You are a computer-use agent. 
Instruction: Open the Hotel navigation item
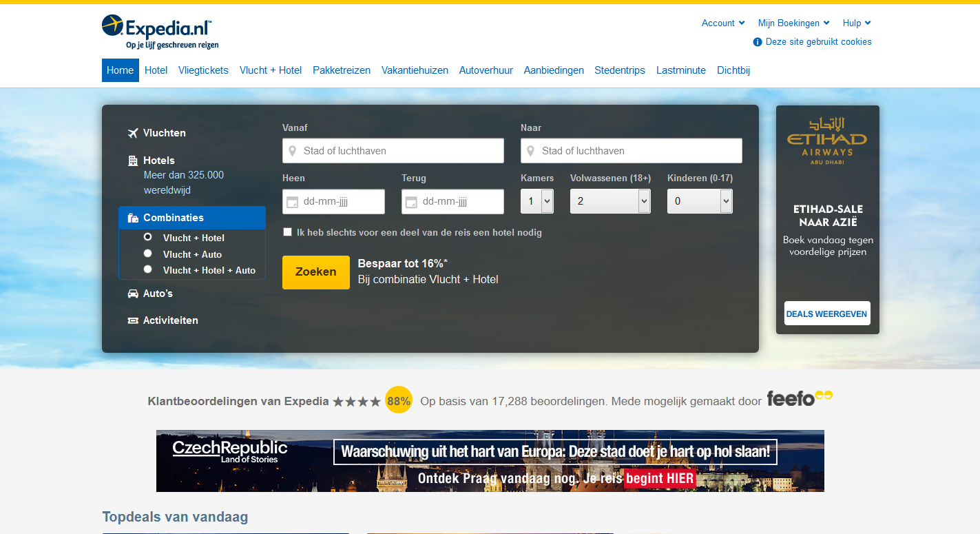[156, 70]
